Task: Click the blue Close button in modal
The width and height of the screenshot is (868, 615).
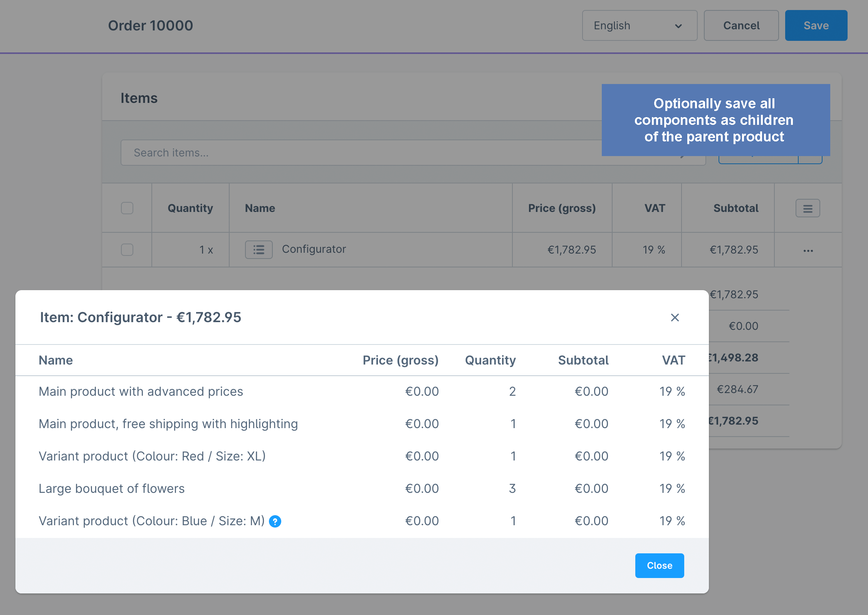Action: point(660,565)
